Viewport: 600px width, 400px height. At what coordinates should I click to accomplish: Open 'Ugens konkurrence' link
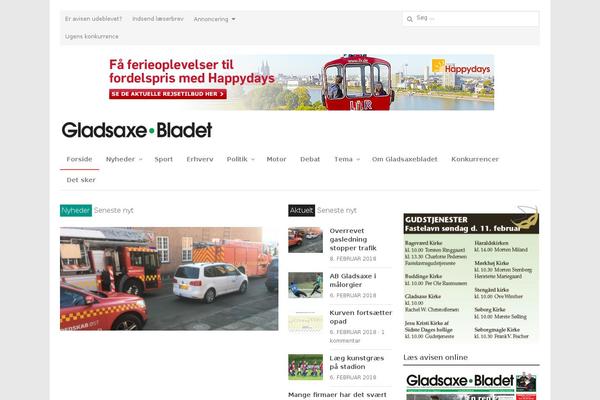pyautogui.click(x=91, y=36)
